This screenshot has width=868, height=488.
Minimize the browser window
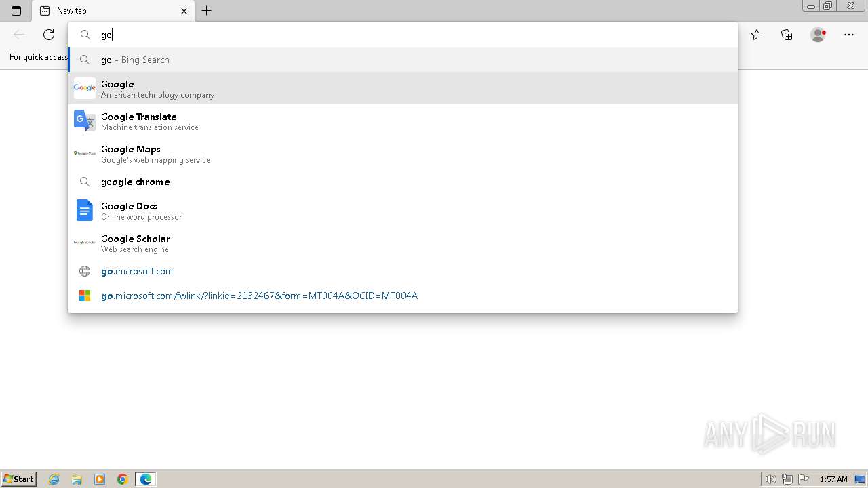pos(811,6)
